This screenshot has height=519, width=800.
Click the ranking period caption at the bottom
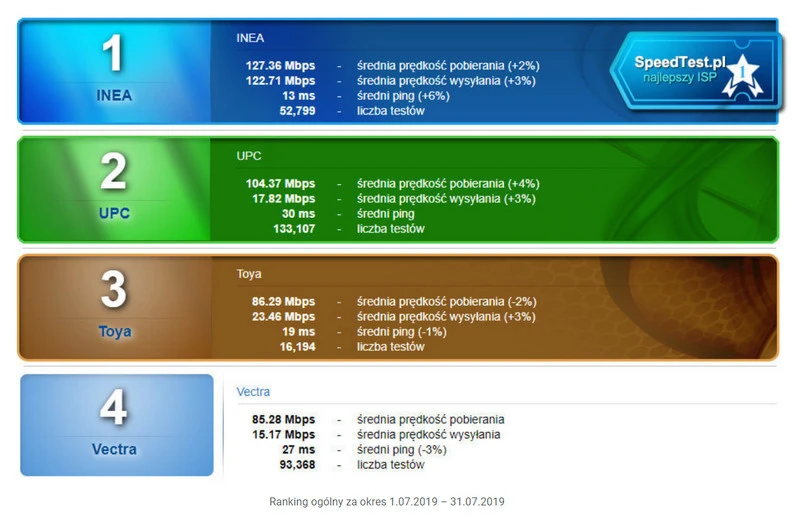click(x=387, y=501)
